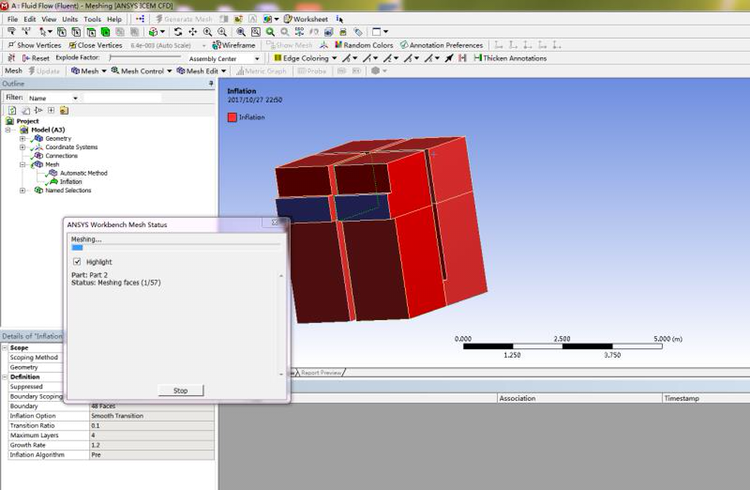Enable Thicken Annotations
The image size is (750, 490).
point(510,58)
